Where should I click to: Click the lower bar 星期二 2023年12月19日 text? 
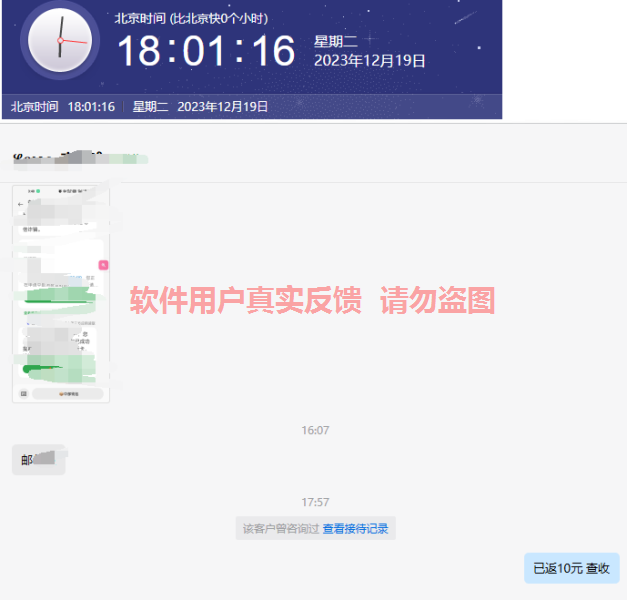(x=200, y=107)
